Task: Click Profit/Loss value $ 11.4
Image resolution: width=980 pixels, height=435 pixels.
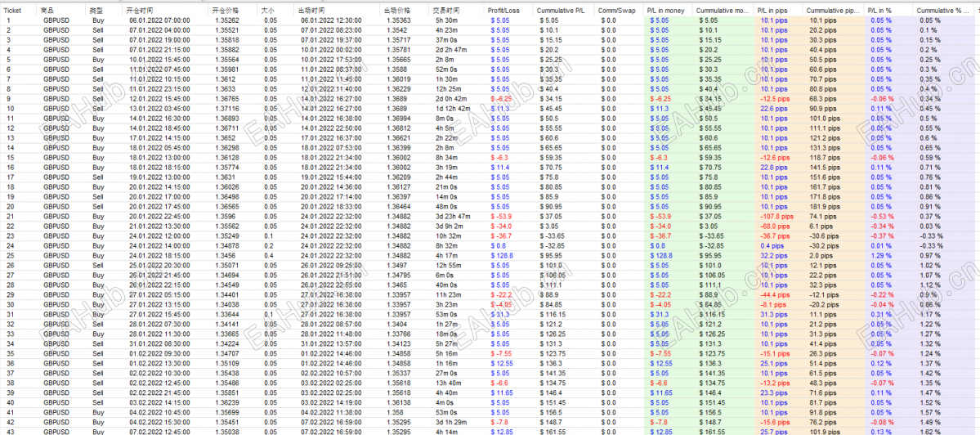Action: tap(500, 167)
